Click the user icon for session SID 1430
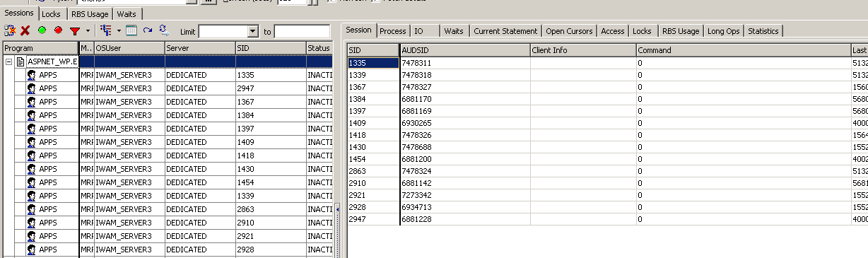 coord(31,169)
